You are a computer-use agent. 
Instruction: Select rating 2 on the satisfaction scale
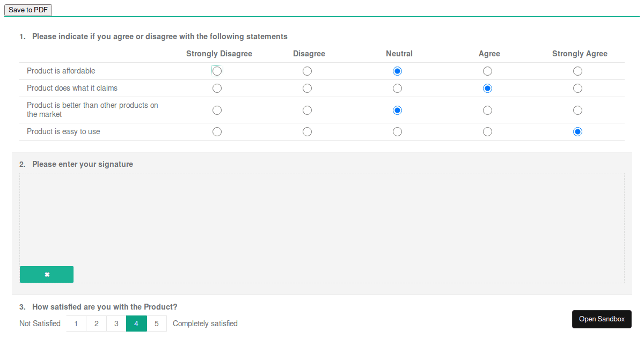(x=96, y=323)
